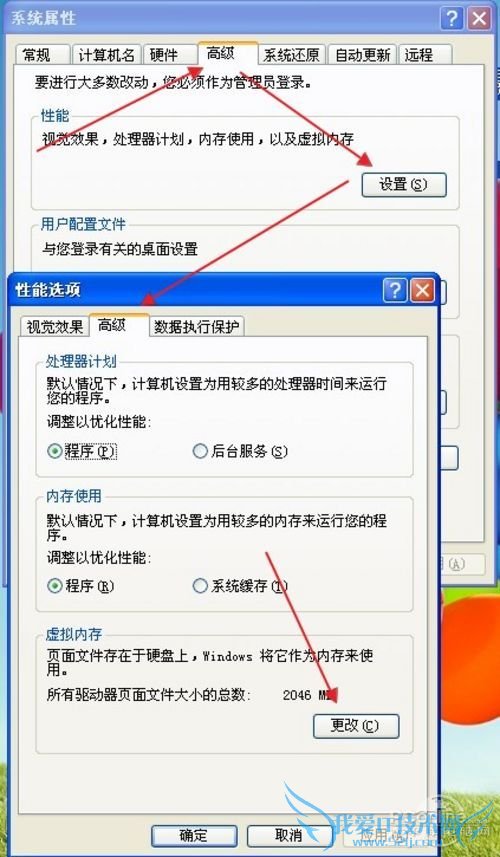Open the 远程 tab
This screenshot has height=857, width=500.
pos(425,55)
